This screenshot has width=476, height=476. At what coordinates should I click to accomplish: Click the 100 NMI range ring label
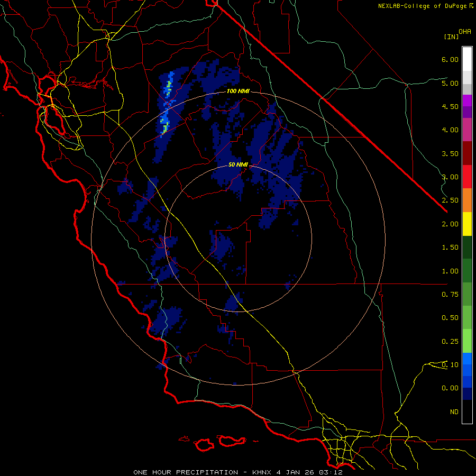tap(238, 91)
